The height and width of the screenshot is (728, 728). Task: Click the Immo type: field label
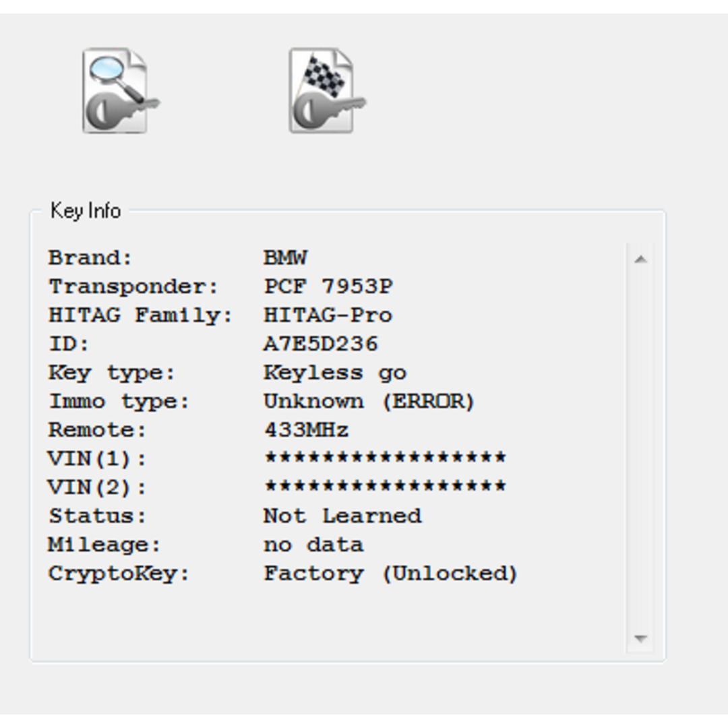[x=119, y=402]
